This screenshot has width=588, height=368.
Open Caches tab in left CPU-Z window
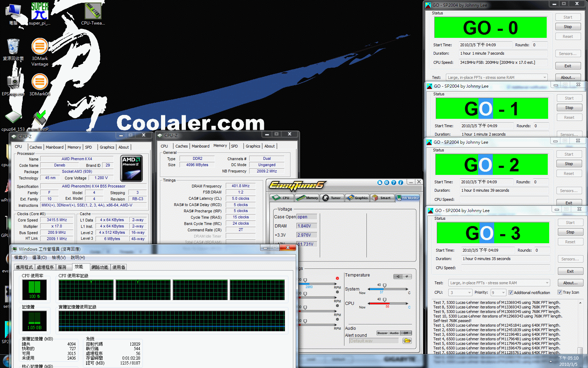(x=36, y=147)
